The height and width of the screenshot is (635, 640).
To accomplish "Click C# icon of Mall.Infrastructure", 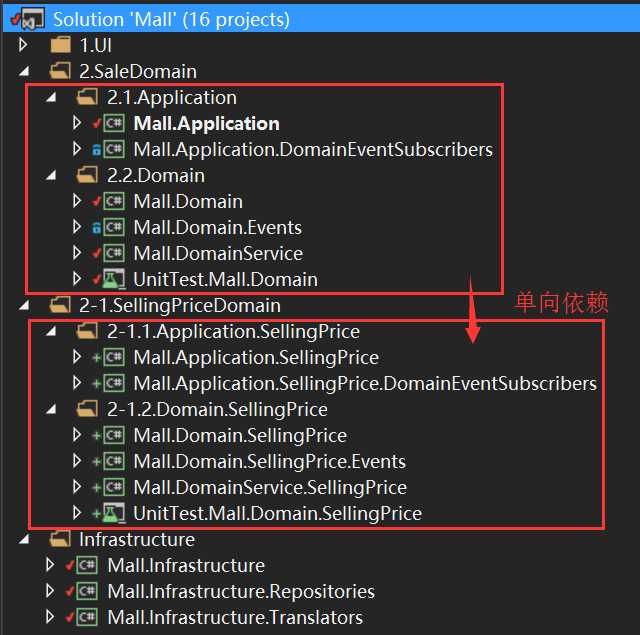I will [87, 565].
